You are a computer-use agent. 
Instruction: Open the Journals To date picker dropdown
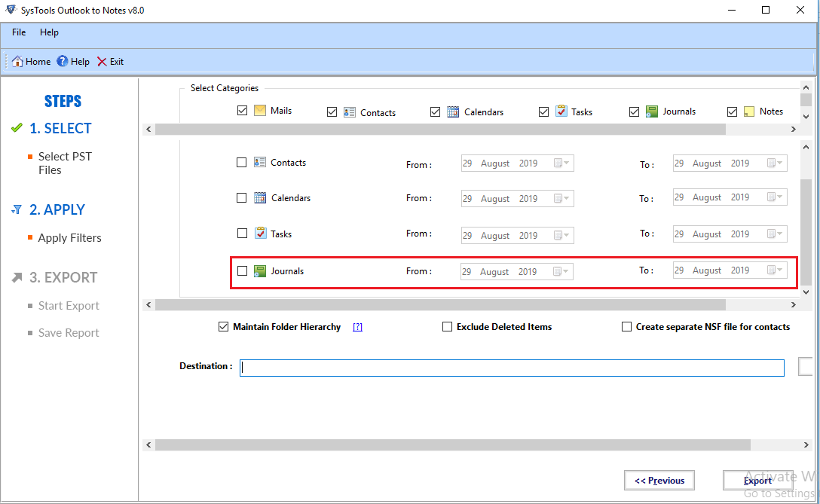point(775,270)
